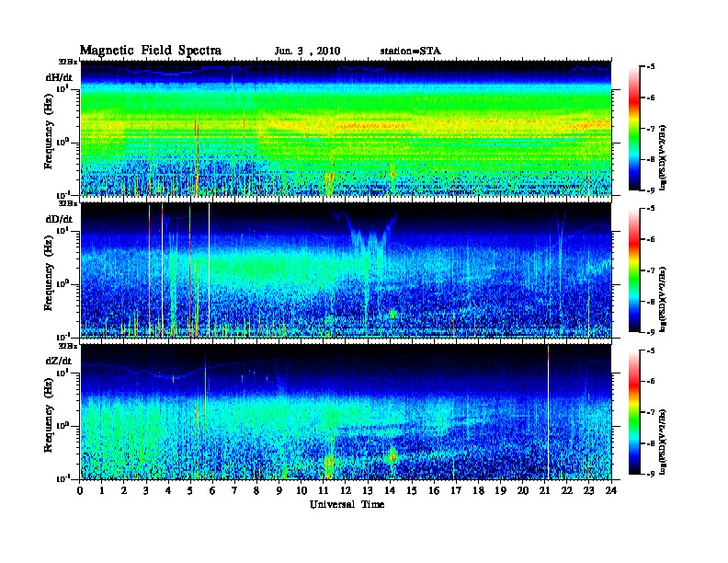This screenshot has width=728, height=563.
Task: Click the color scale bar beside the dH/dt panel
Action: (x=633, y=129)
